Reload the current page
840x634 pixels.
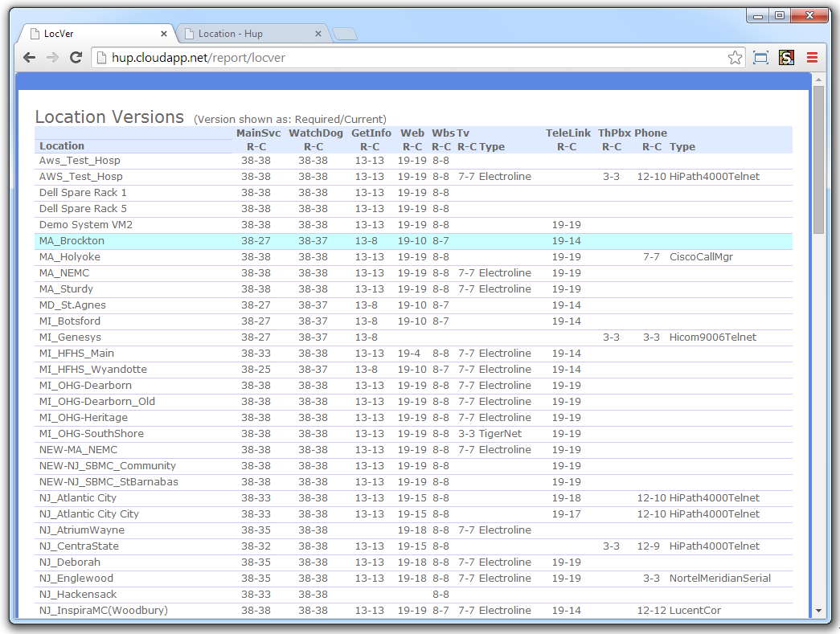(x=76, y=58)
